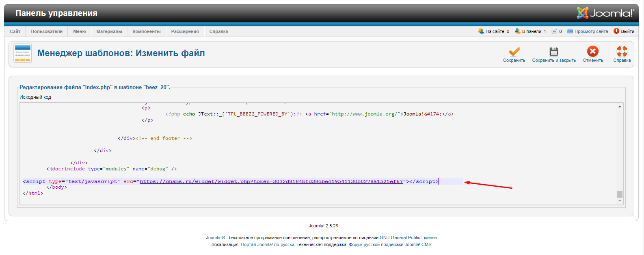Open the GNU General Public License link
This screenshot has width=644, height=255.
pos(408,238)
